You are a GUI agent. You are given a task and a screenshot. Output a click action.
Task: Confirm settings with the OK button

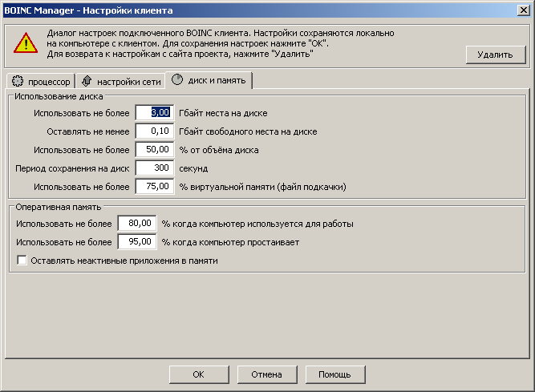point(198,374)
